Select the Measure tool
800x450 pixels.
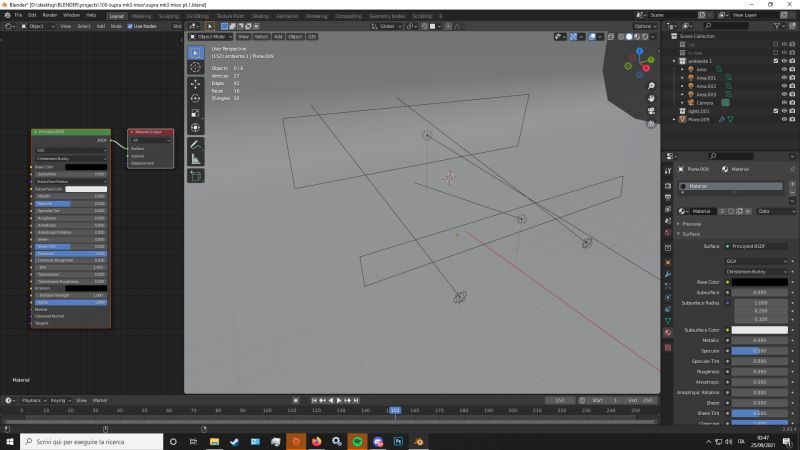[195, 159]
